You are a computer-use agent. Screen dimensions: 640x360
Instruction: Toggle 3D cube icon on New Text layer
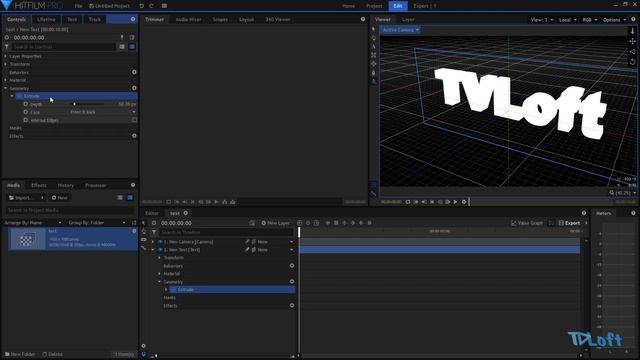[x=254, y=249]
